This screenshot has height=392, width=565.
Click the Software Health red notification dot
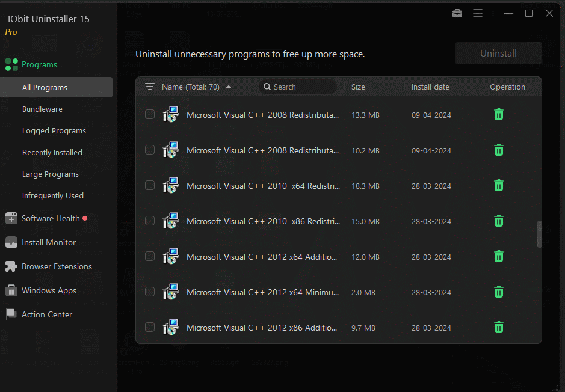click(x=85, y=218)
